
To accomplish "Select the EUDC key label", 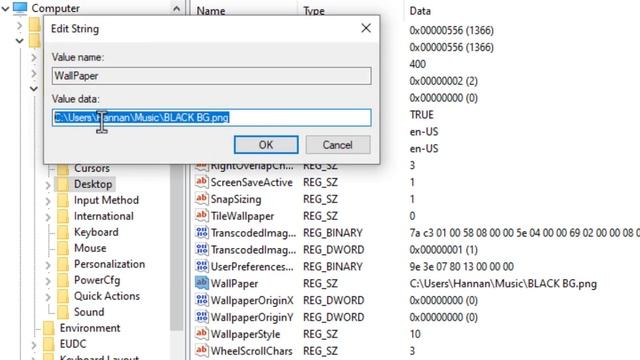I will [x=73, y=344].
